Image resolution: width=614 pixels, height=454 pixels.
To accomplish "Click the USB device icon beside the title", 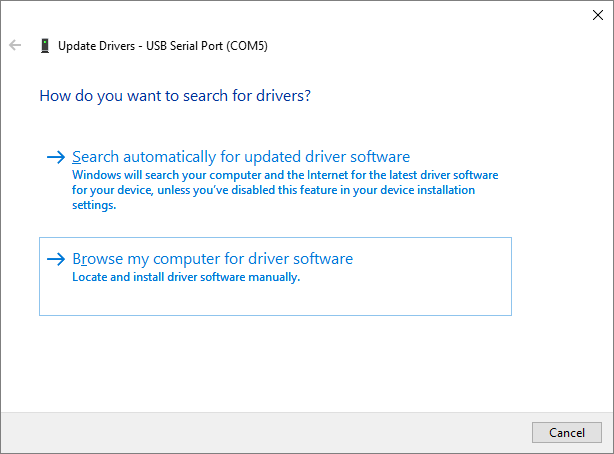I will [x=44, y=45].
